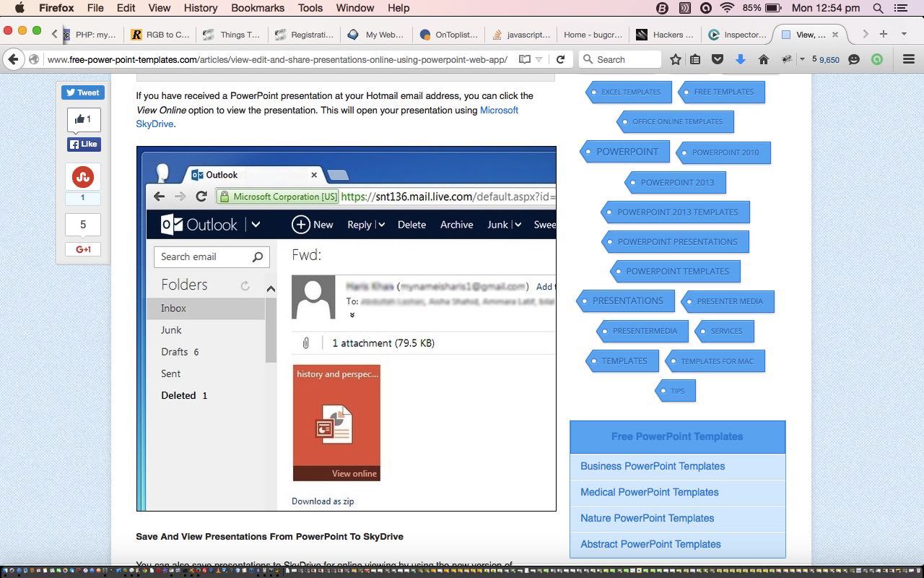Share the article with the Tweet button
The height and width of the screenshot is (578, 924).
(83, 92)
